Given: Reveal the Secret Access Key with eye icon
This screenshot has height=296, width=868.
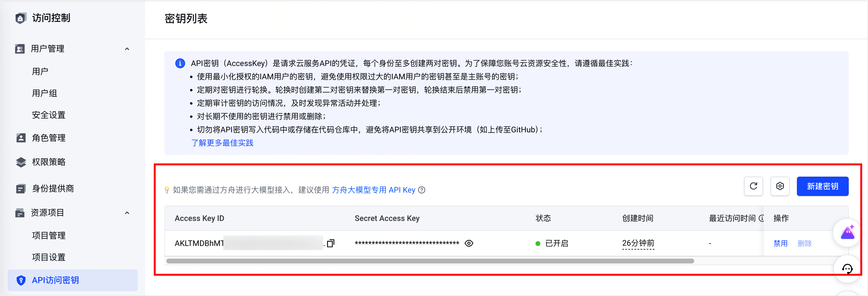Looking at the screenshot, I should point(469,243).
